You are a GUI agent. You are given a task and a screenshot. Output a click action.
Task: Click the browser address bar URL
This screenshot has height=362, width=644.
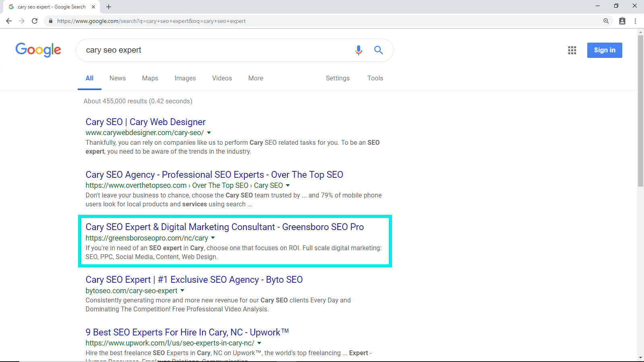[x=151, y=21]
